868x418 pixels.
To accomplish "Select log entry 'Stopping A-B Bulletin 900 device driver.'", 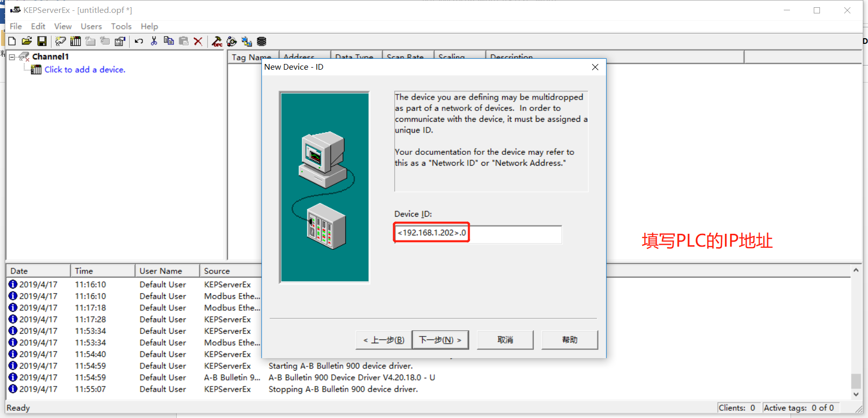I will [343, 389].
